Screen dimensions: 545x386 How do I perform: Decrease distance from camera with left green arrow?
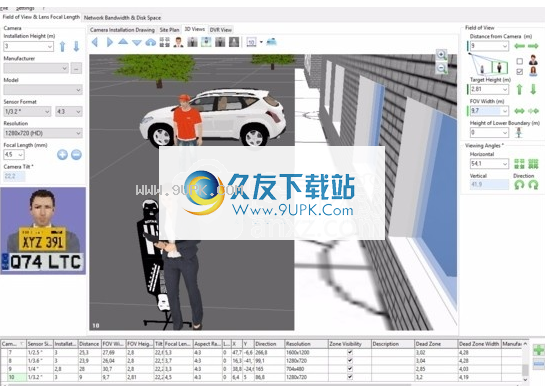pos(520,46)
